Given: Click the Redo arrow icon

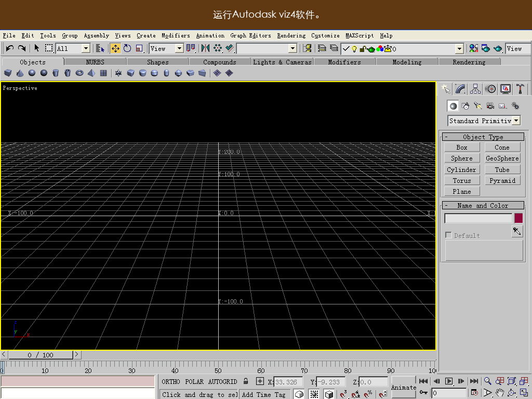Looking at the screenshot, I should click(22, 48).
